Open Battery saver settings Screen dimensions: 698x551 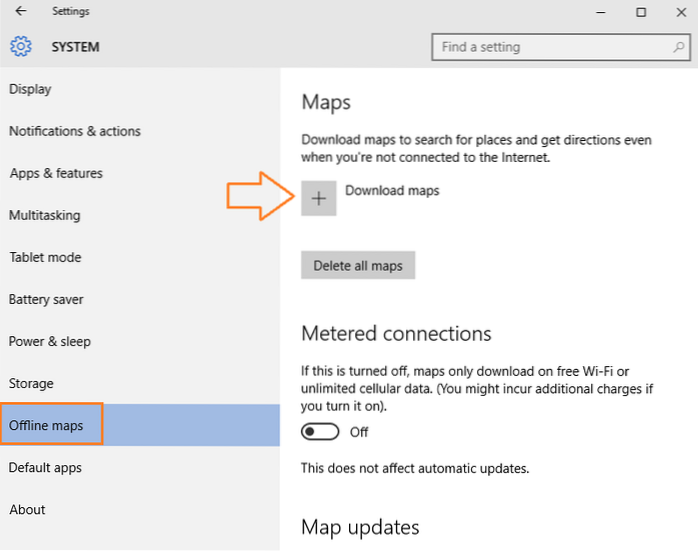46,299
